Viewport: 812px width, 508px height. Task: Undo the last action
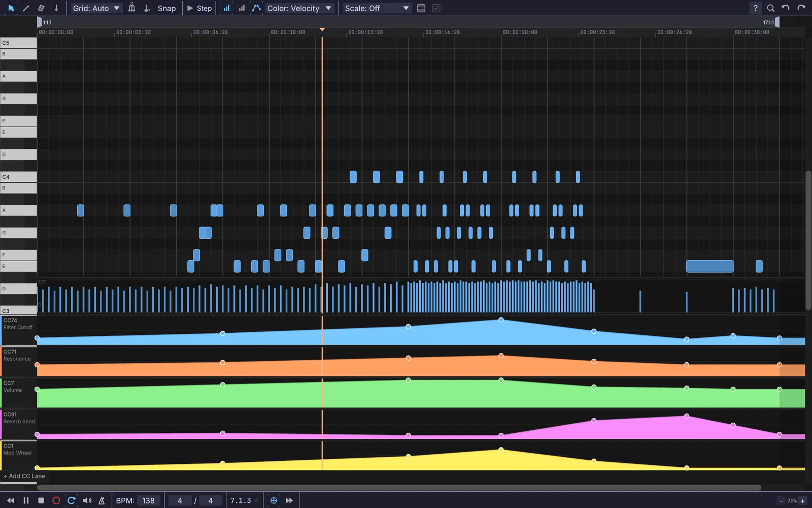(786, 8)
